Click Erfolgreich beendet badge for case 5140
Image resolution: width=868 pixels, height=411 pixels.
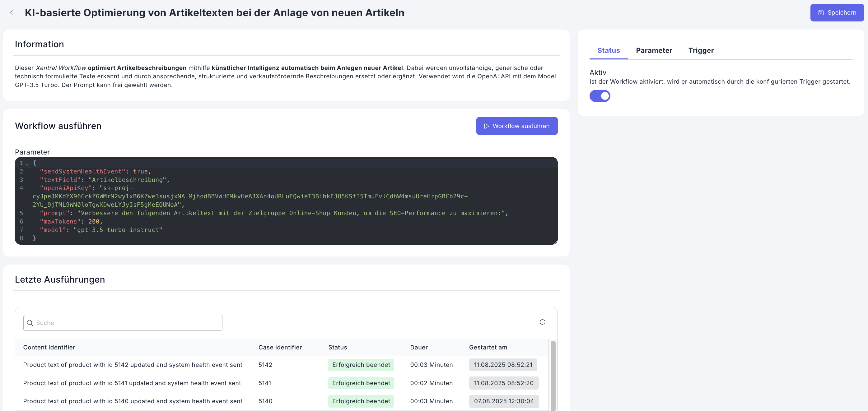click(361, 401)
